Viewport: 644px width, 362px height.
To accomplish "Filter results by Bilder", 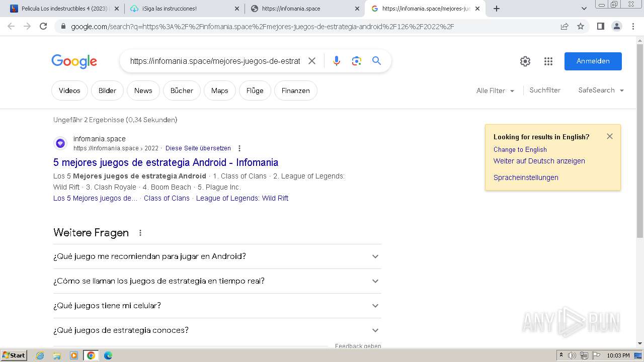I will pos(107,90).
